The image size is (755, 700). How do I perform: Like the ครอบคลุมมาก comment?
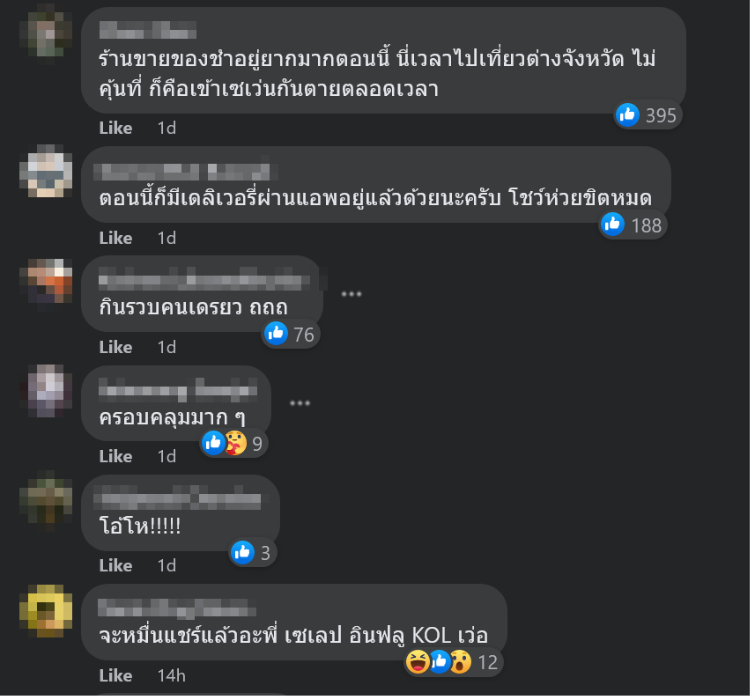pyautogui.click(x=115, y=457)
